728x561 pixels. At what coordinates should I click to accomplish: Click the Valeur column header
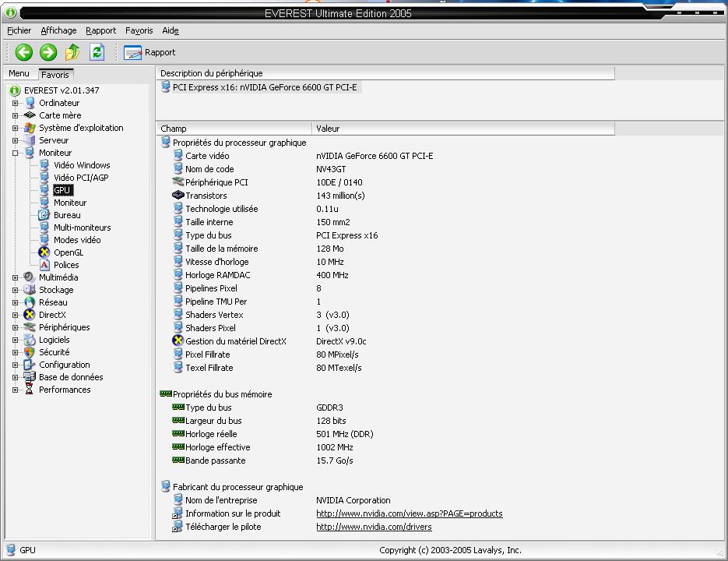coord(463,129)
